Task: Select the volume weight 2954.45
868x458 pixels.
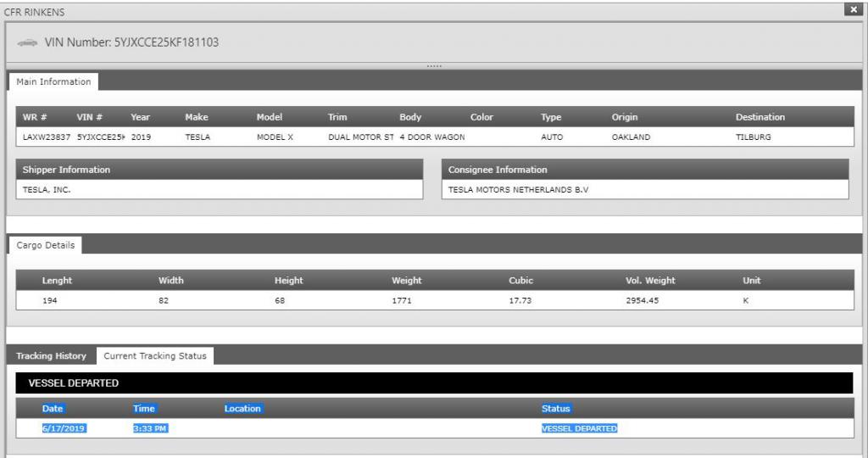Action: 643,300
